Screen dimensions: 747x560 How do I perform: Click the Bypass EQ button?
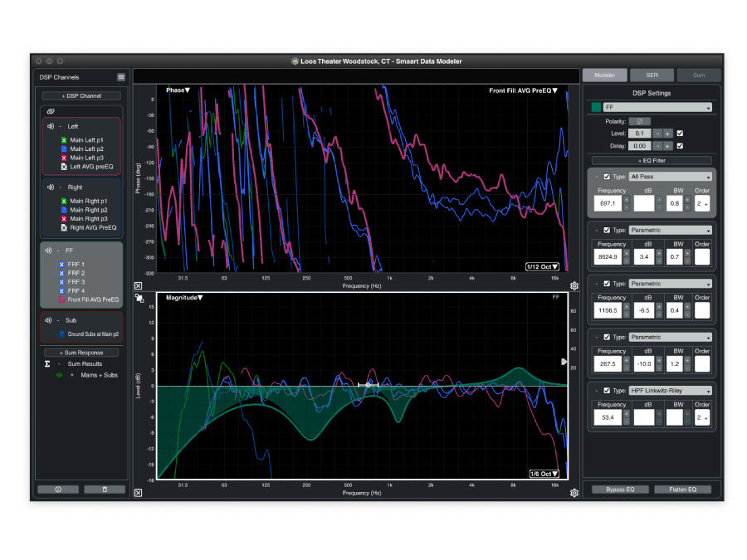620,489
